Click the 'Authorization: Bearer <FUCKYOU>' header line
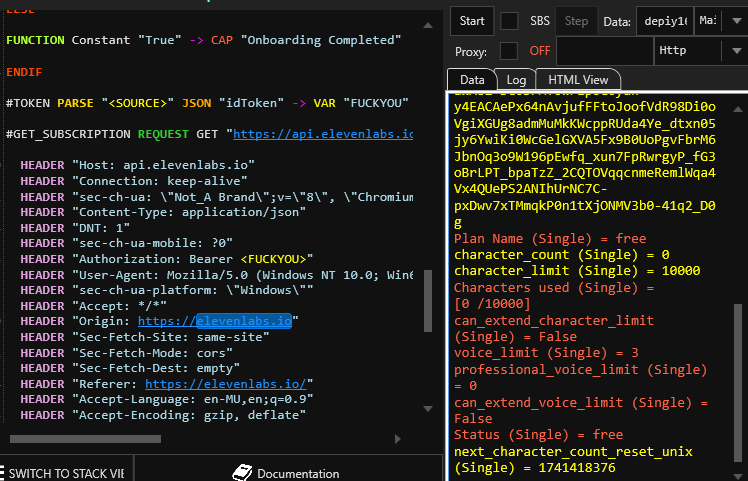 pyautogui.click(x=166, y=259)
